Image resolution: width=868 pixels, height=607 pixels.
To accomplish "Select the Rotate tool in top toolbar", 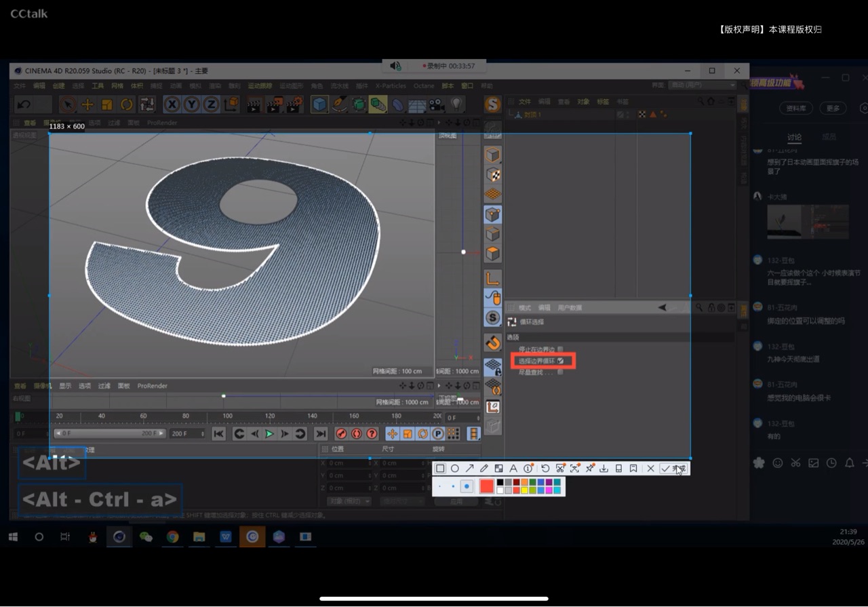I will click(x=127, y=104).
